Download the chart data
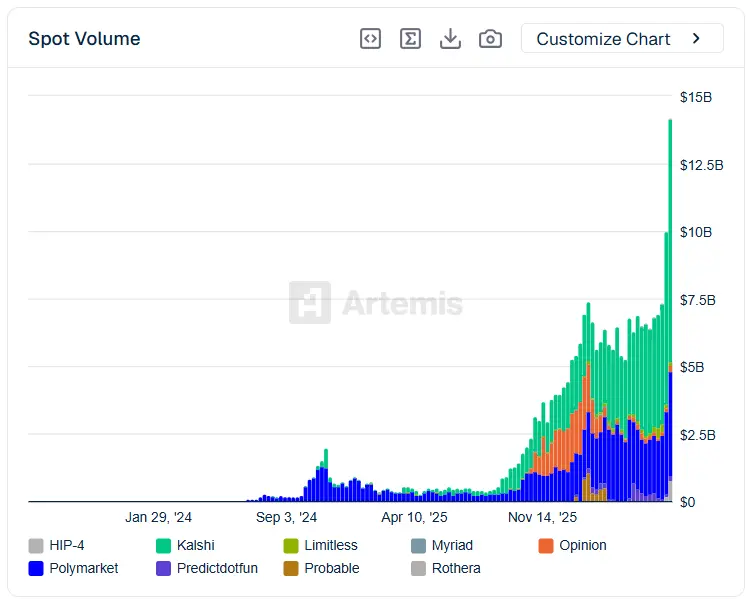Viewport: 746px width, 602px height. 450,39
